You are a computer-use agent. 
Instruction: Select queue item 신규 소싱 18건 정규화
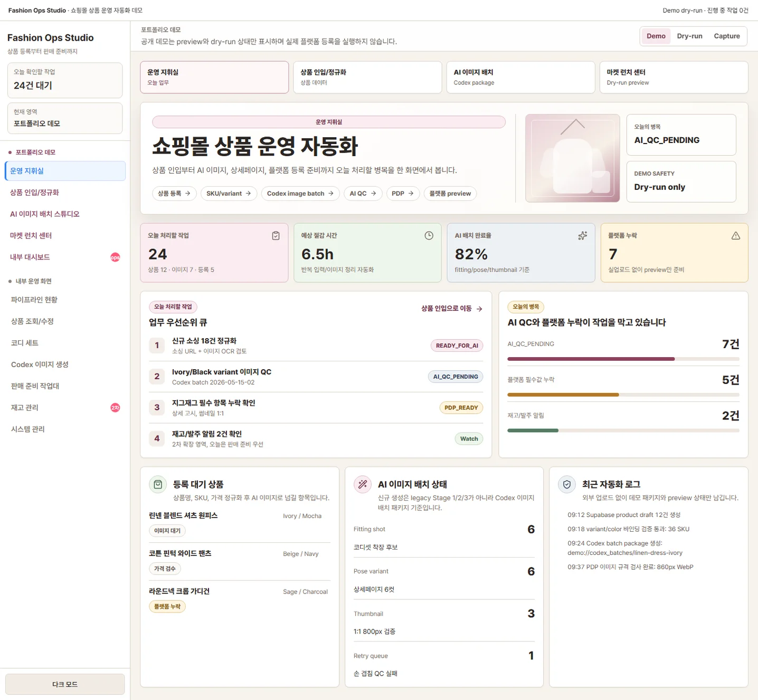(316, 346)
